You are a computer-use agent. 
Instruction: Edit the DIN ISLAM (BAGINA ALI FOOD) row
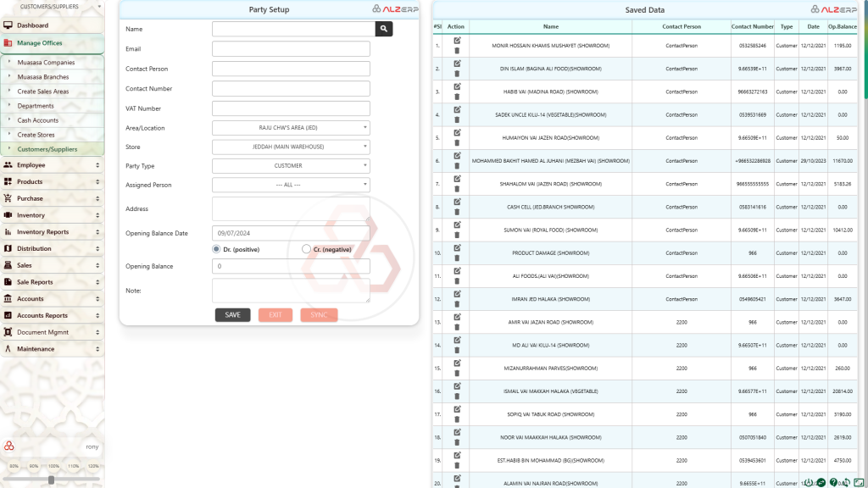457,64
